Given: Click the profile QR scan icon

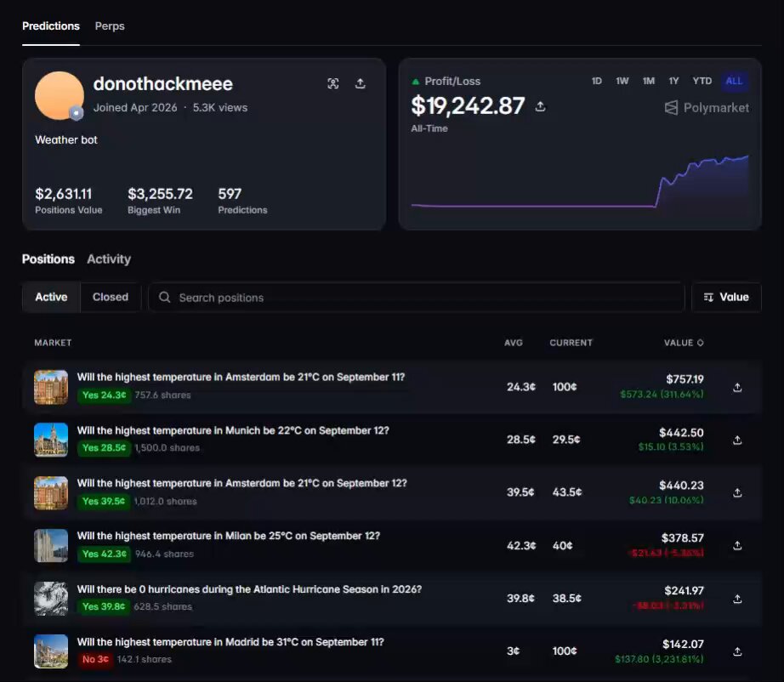Looking at the screenshot, I should coord(333,83).
